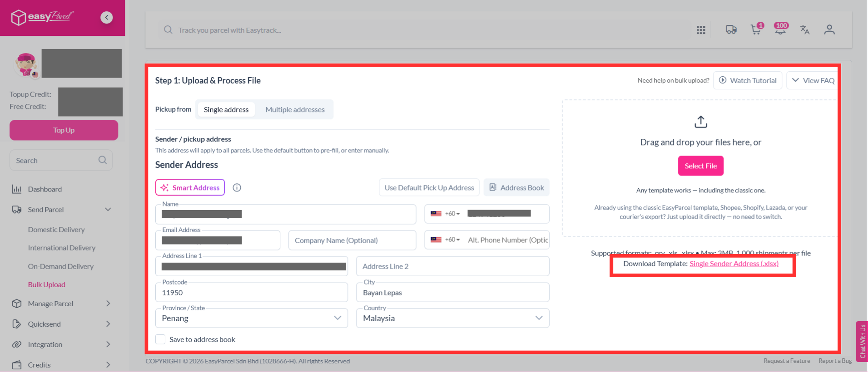868x372 pixels.
Task: Click the Address Line 1 field
Action: 252,266
